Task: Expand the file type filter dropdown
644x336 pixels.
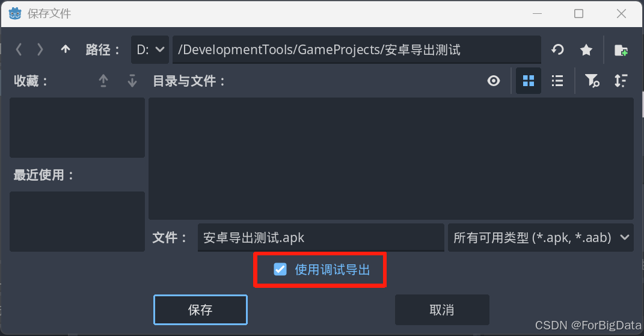Action: [x=541, y=237]
